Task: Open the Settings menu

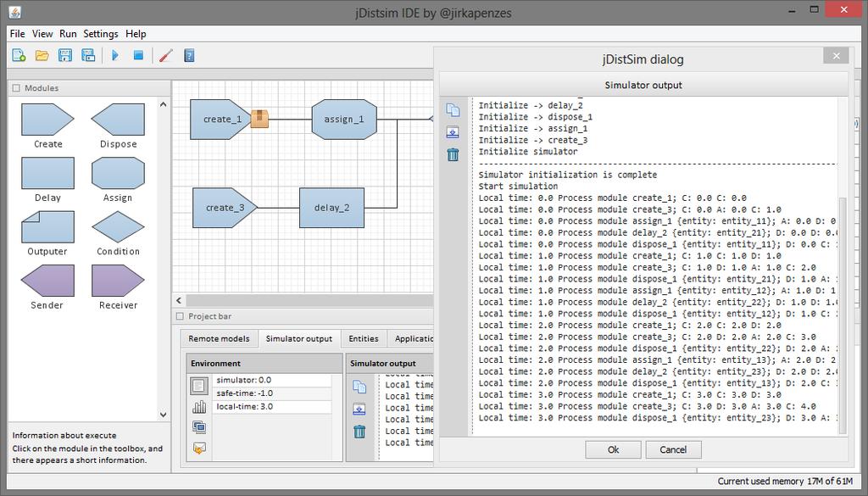Action: pos(101,34)
